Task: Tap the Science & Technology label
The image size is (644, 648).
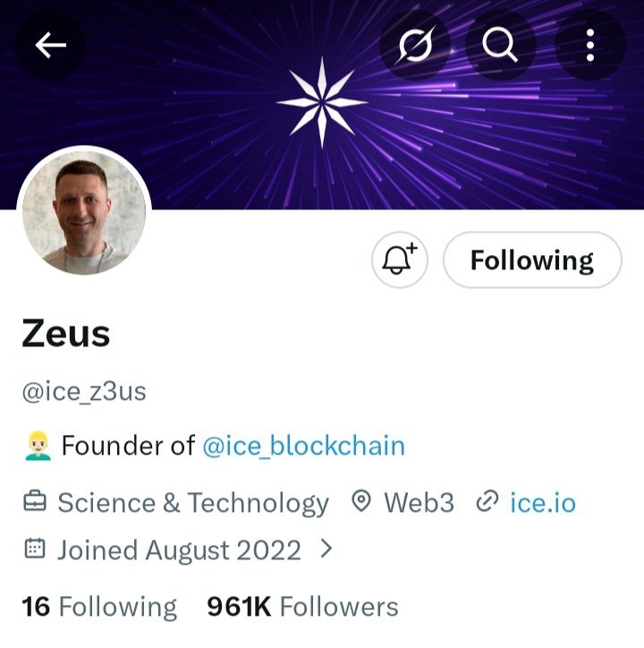Action: pyautogui.click(x=193, y=503)
